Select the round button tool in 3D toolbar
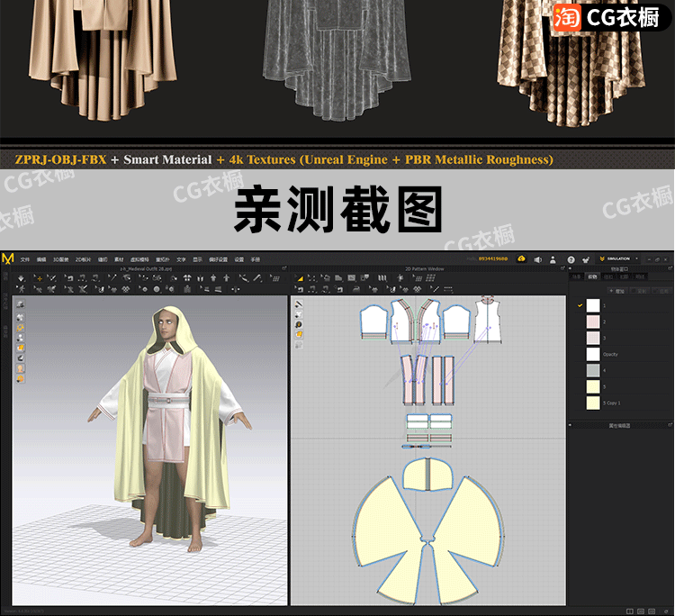 pyautogui.click(x=157, y=289)
